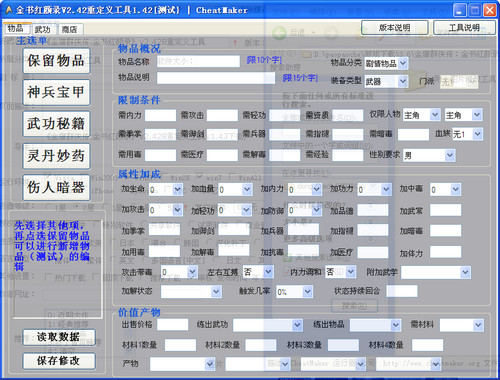The image size is (500, 380).
Task: Open the 附加武学 dropdown
Action: pyautogui.click(x=436, y=272)
